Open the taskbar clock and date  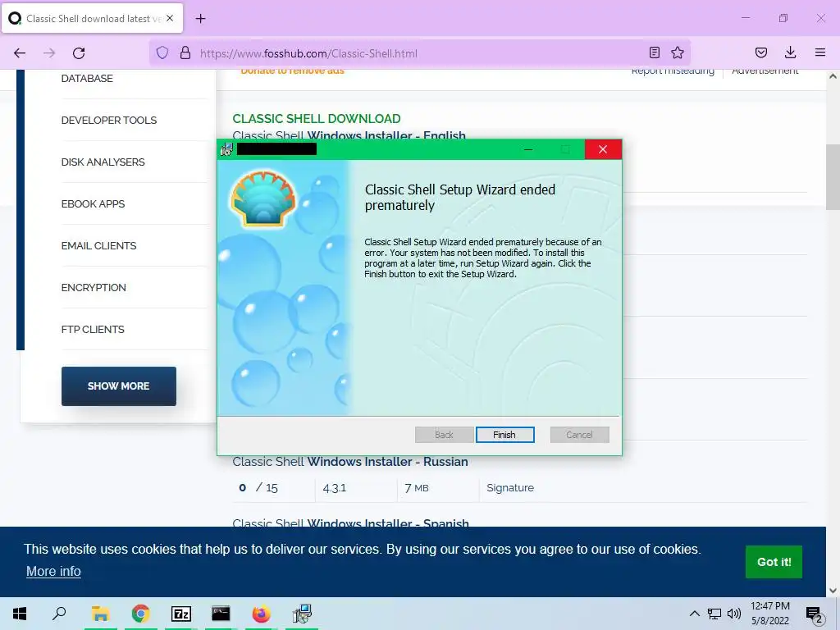click(769, 614)
